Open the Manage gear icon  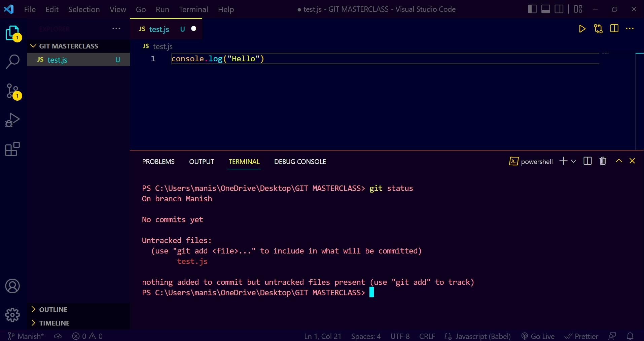[13, 315]
